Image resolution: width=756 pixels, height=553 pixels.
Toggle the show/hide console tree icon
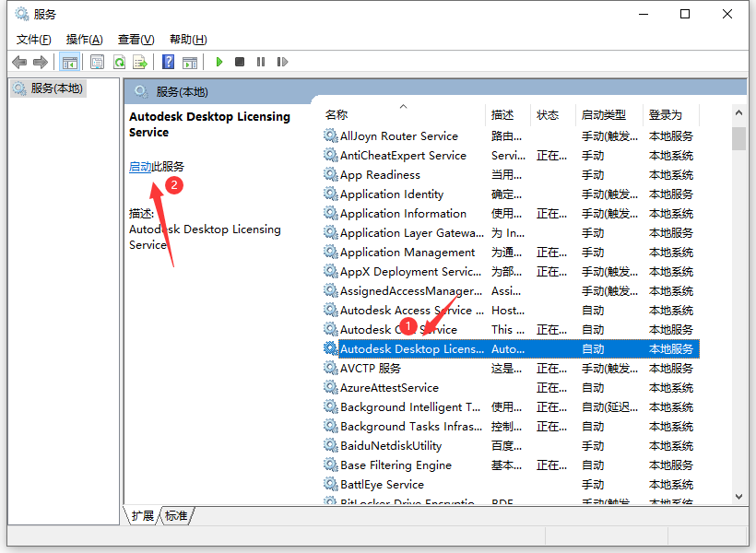click(69, 62)
